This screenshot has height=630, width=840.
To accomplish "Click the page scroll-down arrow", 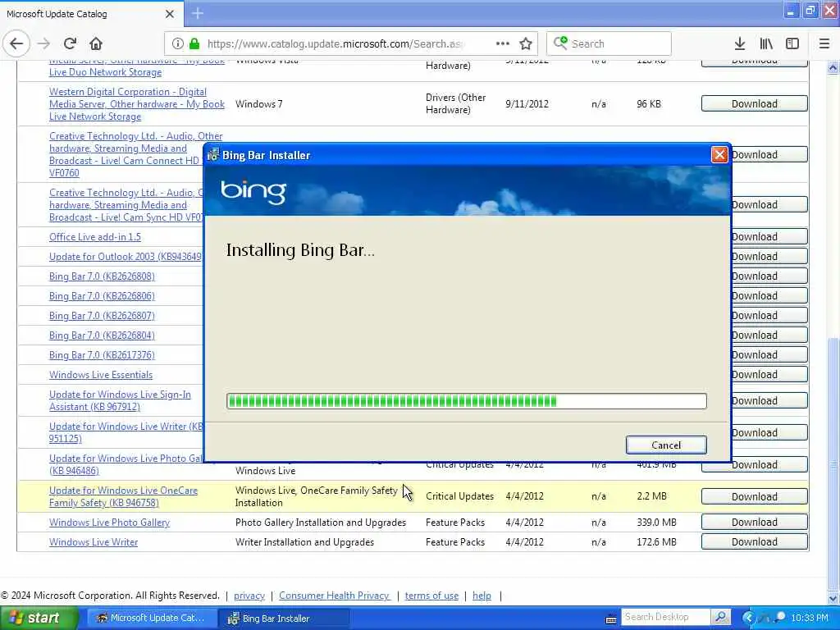I will click(833, 598).
